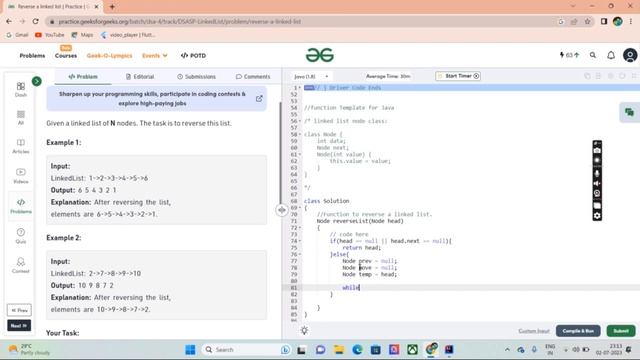Image resolution: width=640 pixels, height=360 pixels.
Task: Click the Compile & Run button
Action: tap(578, 331)
